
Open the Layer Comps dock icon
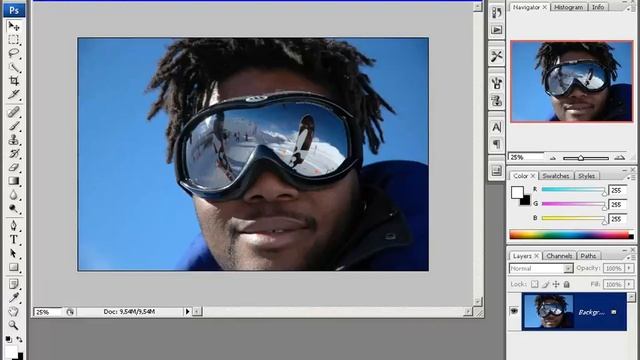496,171
